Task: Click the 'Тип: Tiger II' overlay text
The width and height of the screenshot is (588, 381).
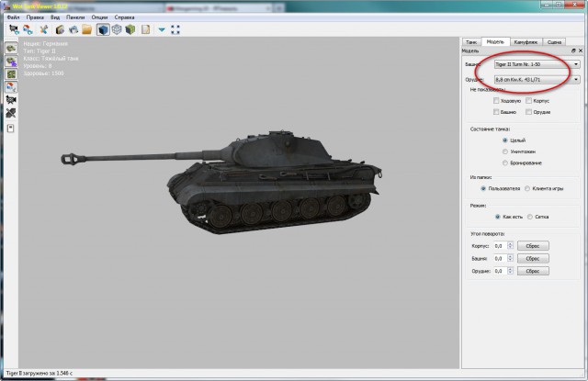Action: pos(40,50)
